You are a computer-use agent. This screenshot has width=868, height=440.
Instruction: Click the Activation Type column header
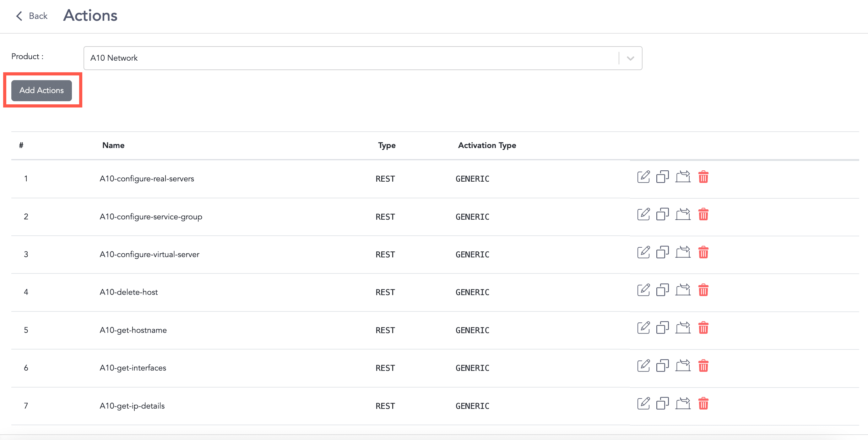point(486,145)
